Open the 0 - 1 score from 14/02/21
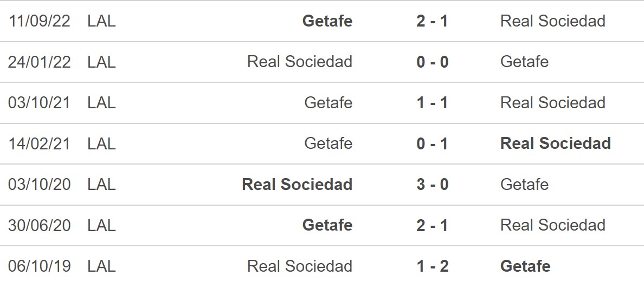Image resolution: width=644 pixels, height=282 pixels. 432,143
